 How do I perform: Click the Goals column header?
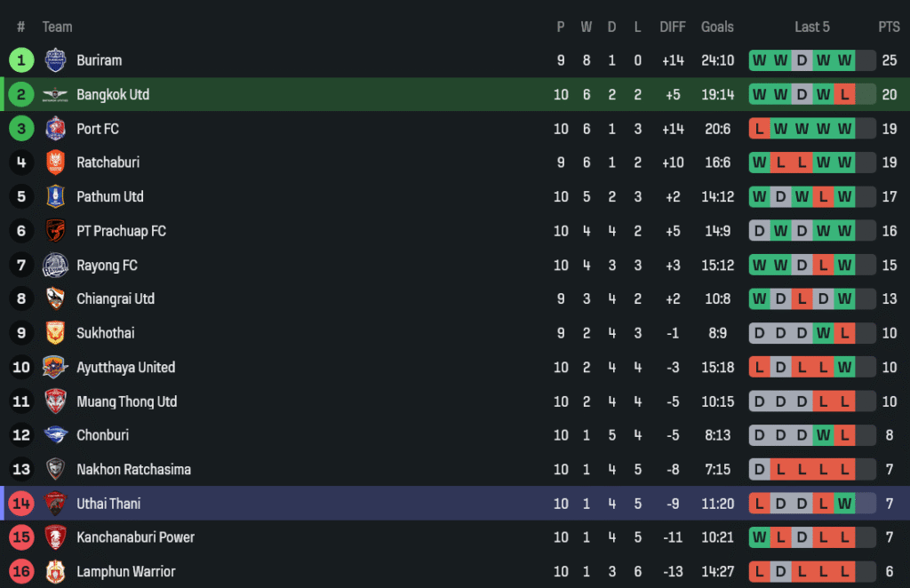coord(717,27)
